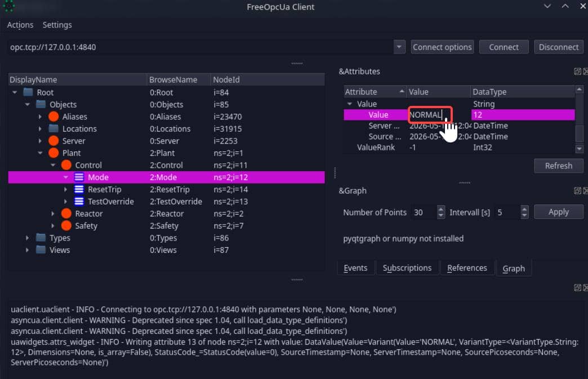Click the orange Server node icon
The image size is (588, 379).
(x=54, y=141)
